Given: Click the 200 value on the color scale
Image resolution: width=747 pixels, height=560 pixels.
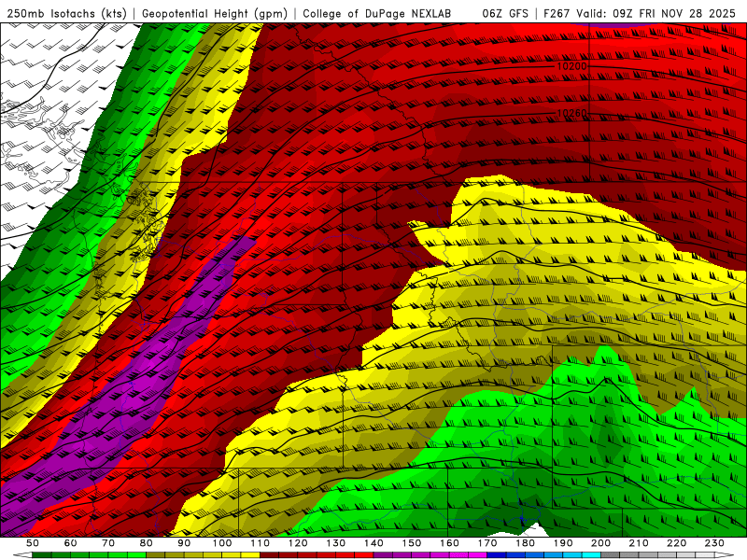Looking at the screenshot, I should [600, 543].
